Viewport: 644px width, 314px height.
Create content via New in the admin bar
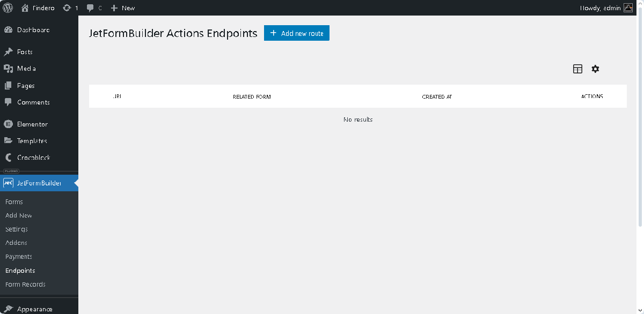[x=122, y=8]
